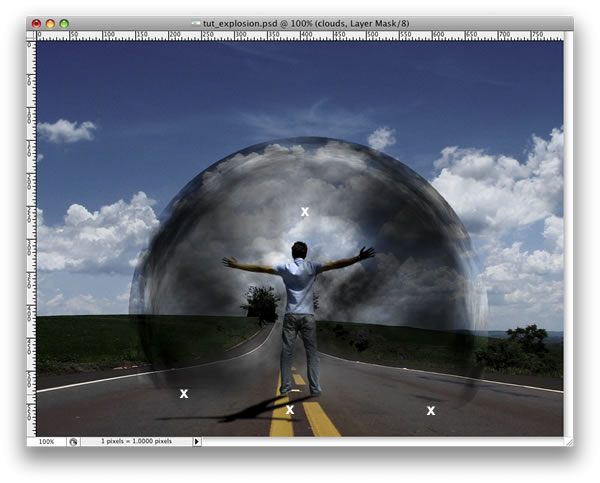Click the status bar preview icon beside 100%
This screenshot has width=600, height=483.
tap(73, 442)
